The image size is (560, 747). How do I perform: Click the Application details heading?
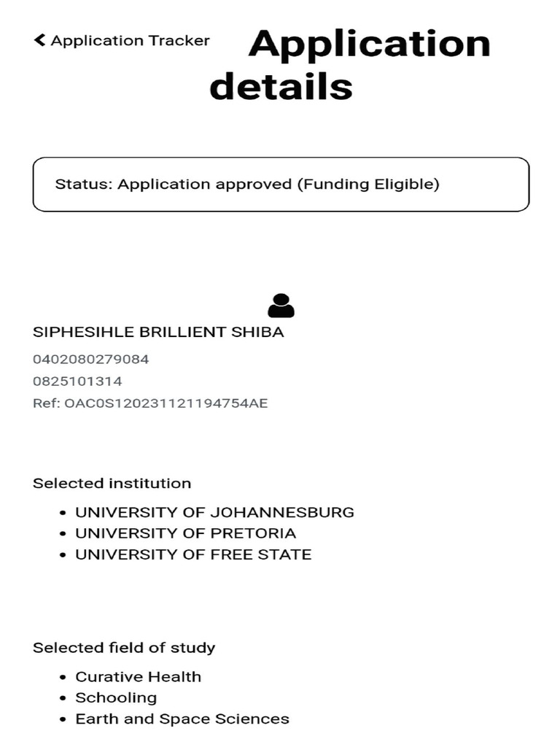(350, 65)
